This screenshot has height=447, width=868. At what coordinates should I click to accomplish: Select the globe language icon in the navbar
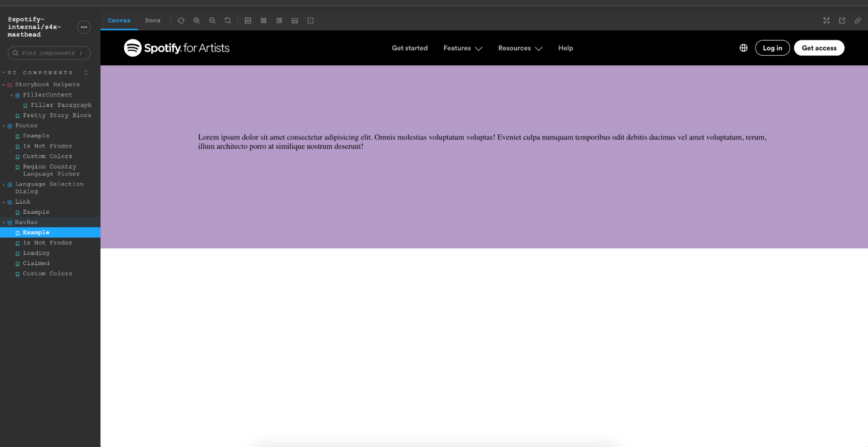click(743, 48)
